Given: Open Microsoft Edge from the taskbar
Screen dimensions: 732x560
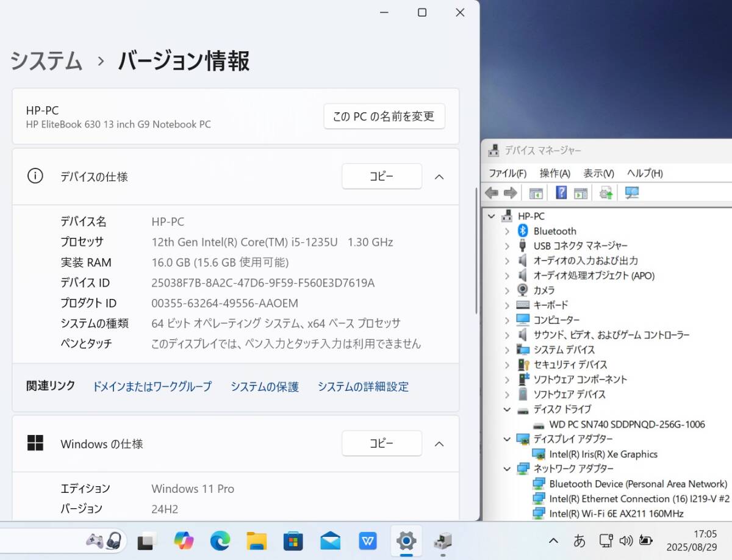Looking at the screenshot, I should coord(220,540).
